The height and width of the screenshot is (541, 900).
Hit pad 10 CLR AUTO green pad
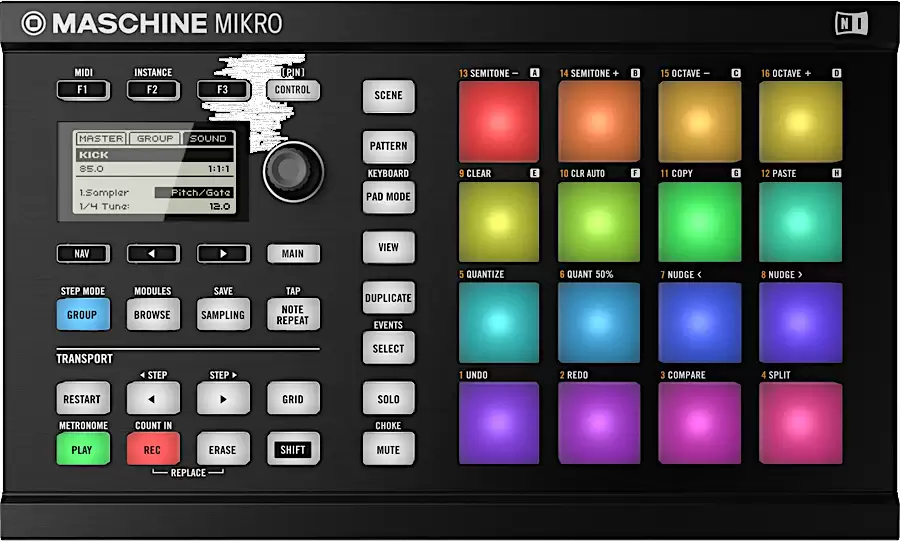599,221
